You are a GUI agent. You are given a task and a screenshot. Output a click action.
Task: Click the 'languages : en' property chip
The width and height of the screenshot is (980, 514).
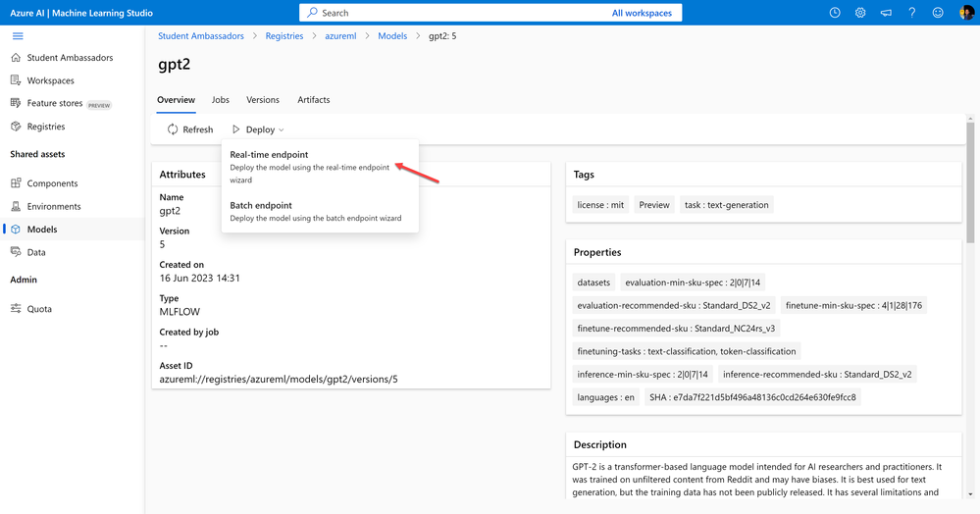tap(605, 397)
